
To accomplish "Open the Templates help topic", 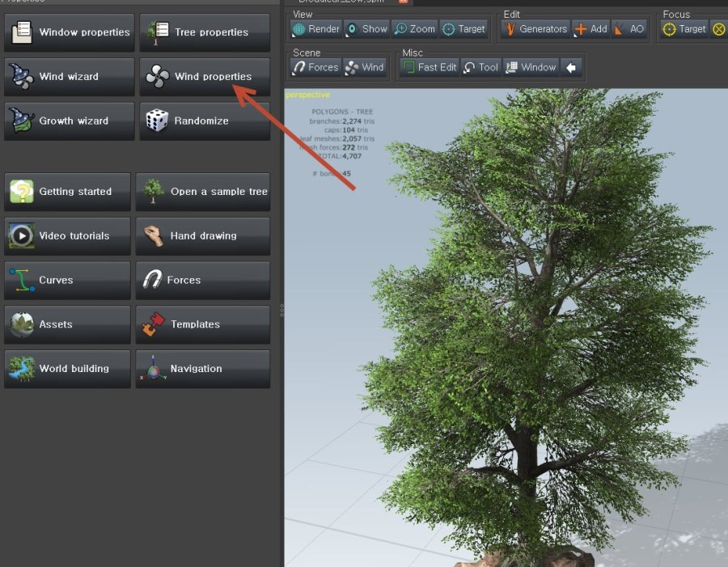I will coord(202,324).
